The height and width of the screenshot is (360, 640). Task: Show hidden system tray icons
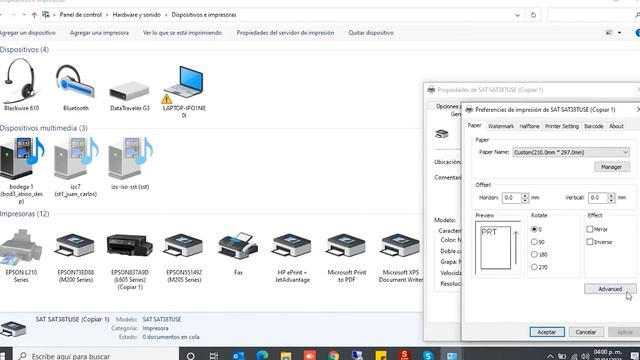[x=550, y=356]
